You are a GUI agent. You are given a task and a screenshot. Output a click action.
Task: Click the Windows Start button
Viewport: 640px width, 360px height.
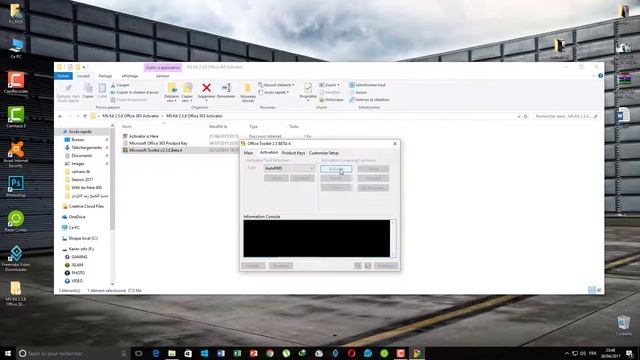pos(8,353)
